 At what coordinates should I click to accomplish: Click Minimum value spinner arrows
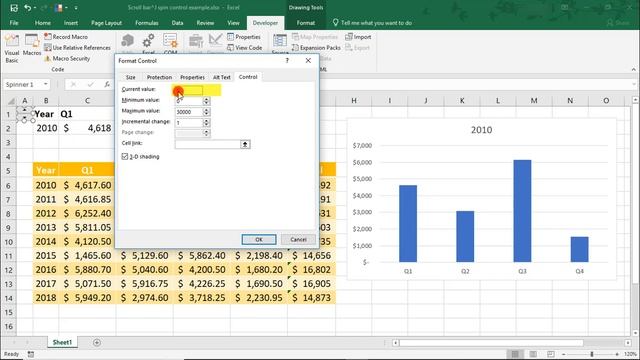pyautogui.click(x=206, y=101)
